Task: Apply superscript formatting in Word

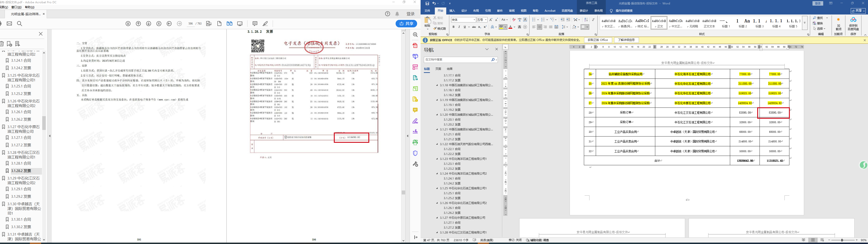Action: [485, 27]
